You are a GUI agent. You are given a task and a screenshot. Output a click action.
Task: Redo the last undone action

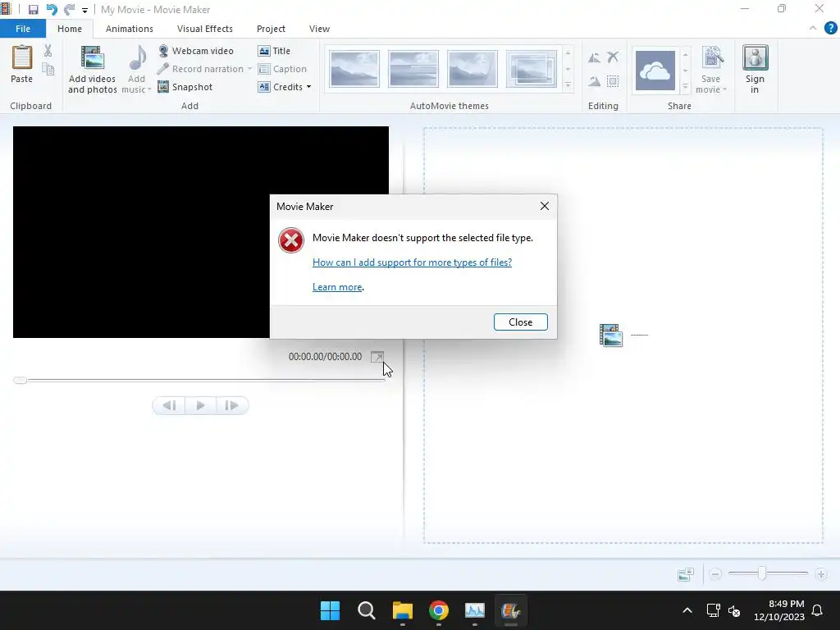pos(69,10)
